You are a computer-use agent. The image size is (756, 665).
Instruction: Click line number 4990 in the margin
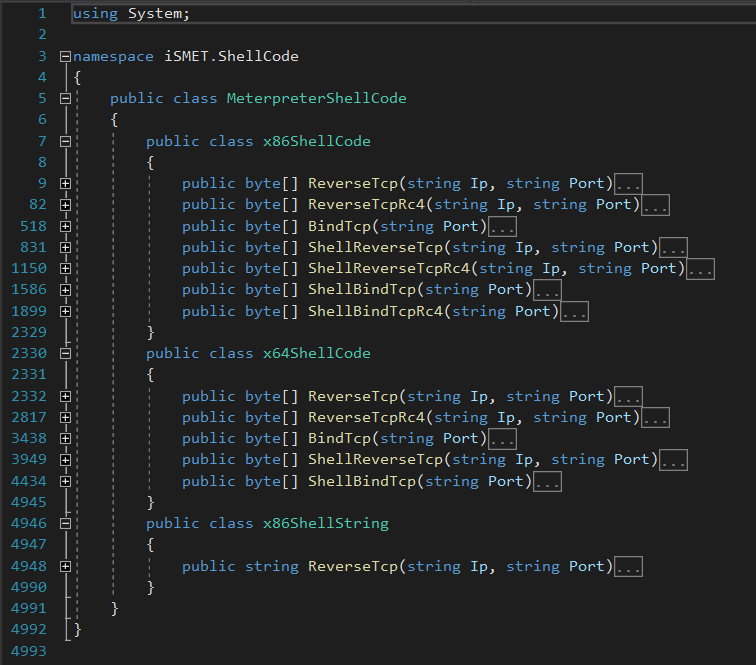(x=29, y=587)
